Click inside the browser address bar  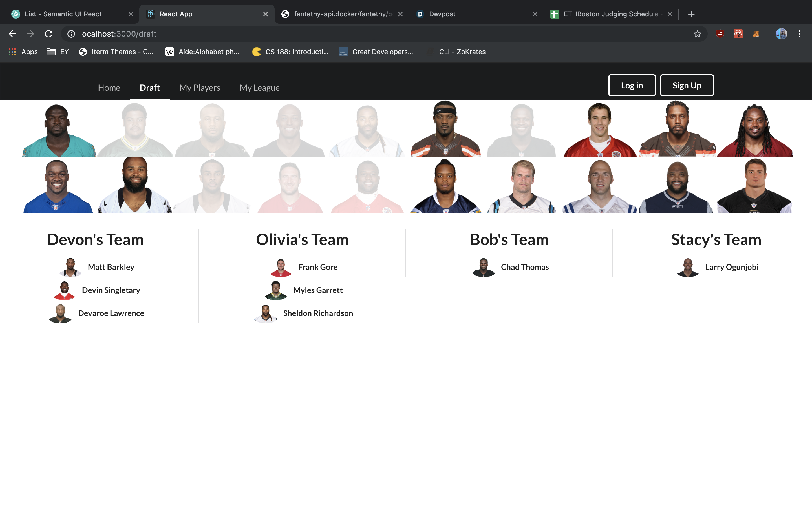click(x=235, y=34)
